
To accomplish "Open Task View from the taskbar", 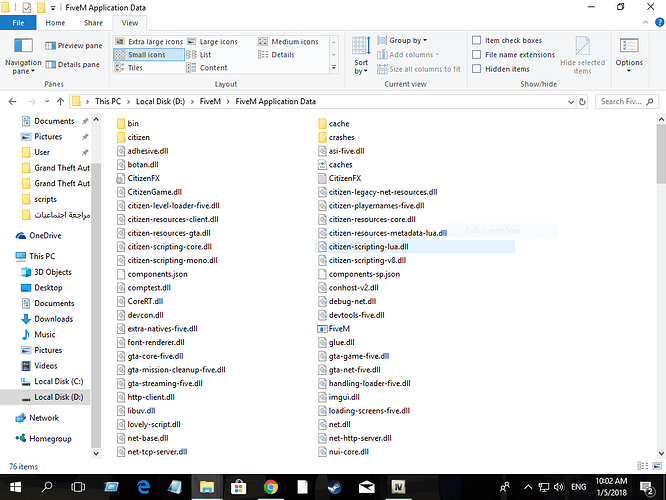I will [x=78, y=487].
